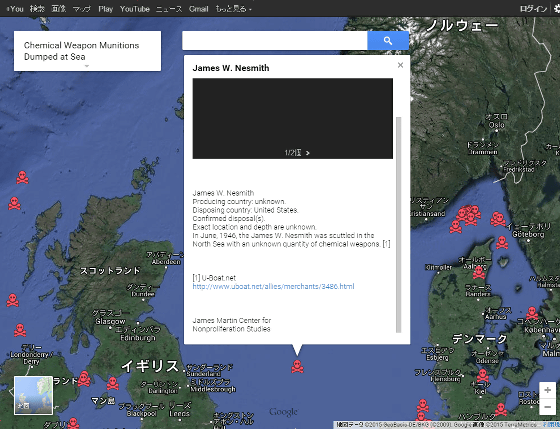The width and height of the screenshot is (560, 429).
Task: Close the James W. Nesmith info window
Action: 400,65
